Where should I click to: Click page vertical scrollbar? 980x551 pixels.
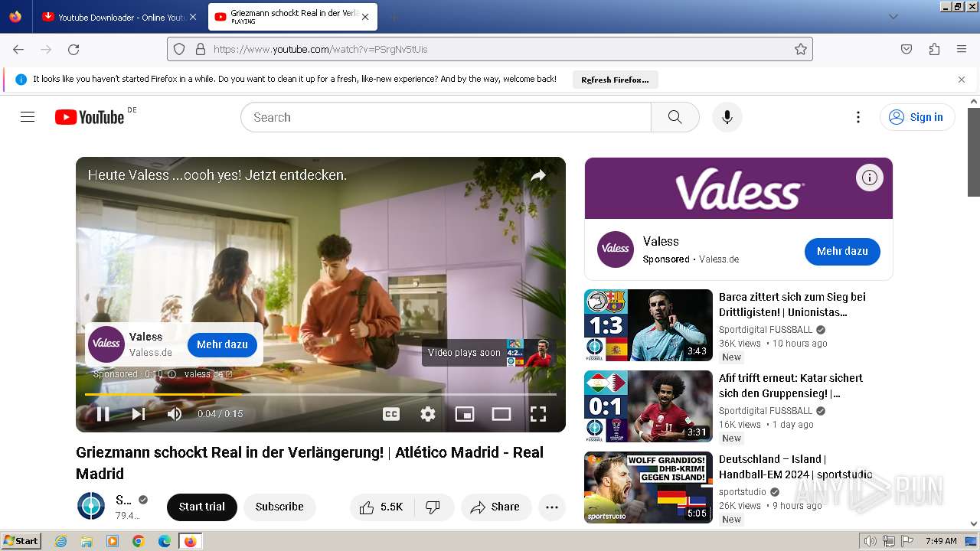(x=974, y=153)
